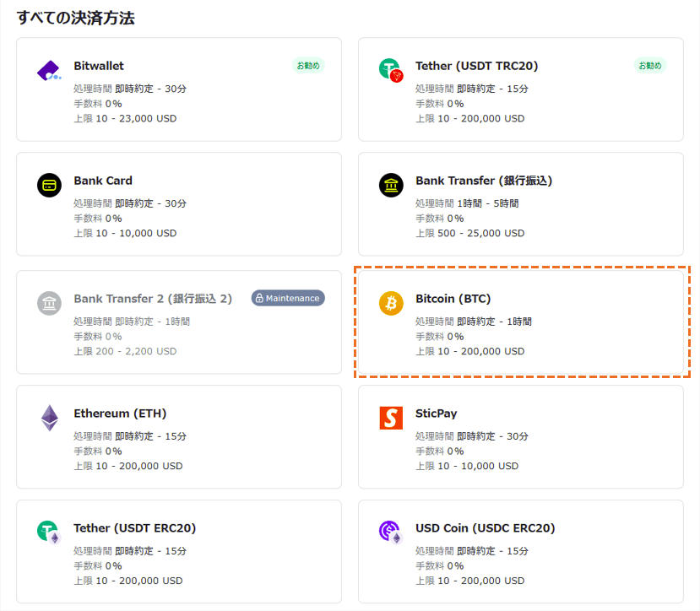Click Bank Card limit '10 - 10,000 USD'

click(136, 233)
